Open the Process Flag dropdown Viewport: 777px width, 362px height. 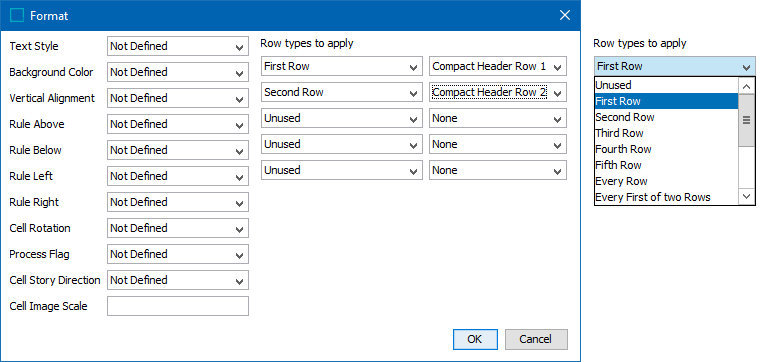[177, 254]
